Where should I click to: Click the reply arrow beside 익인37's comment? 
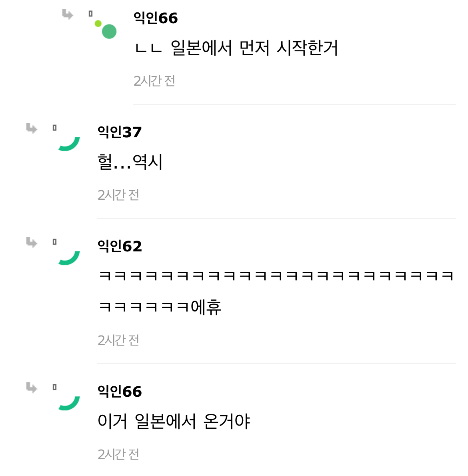point(31,129)
